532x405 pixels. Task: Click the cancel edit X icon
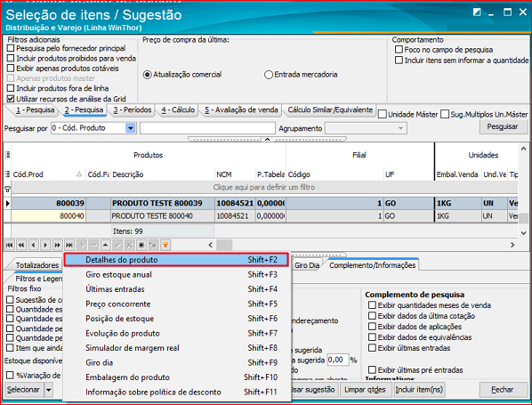(129, 245)
